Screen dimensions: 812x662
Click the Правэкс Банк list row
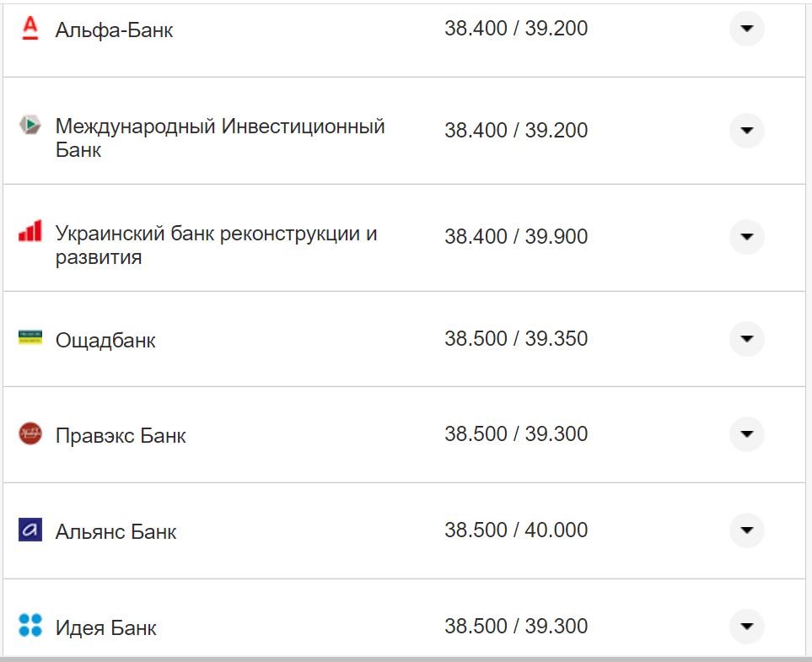click(x=253, y=433)
